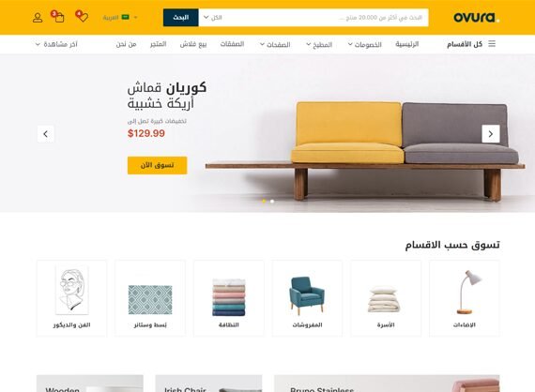535x392 pixels.
Task: Go to next slide with right arrow
Action: (x=491, y=134)
